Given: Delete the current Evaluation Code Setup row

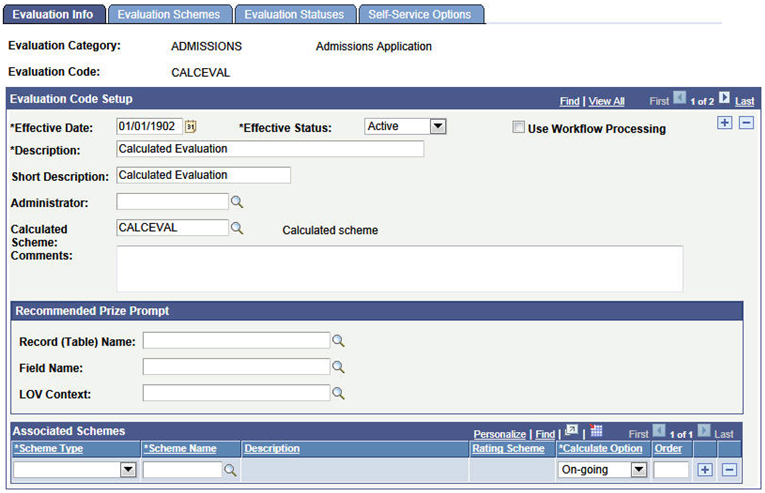Looking at the screenshot, I should 746,123.
